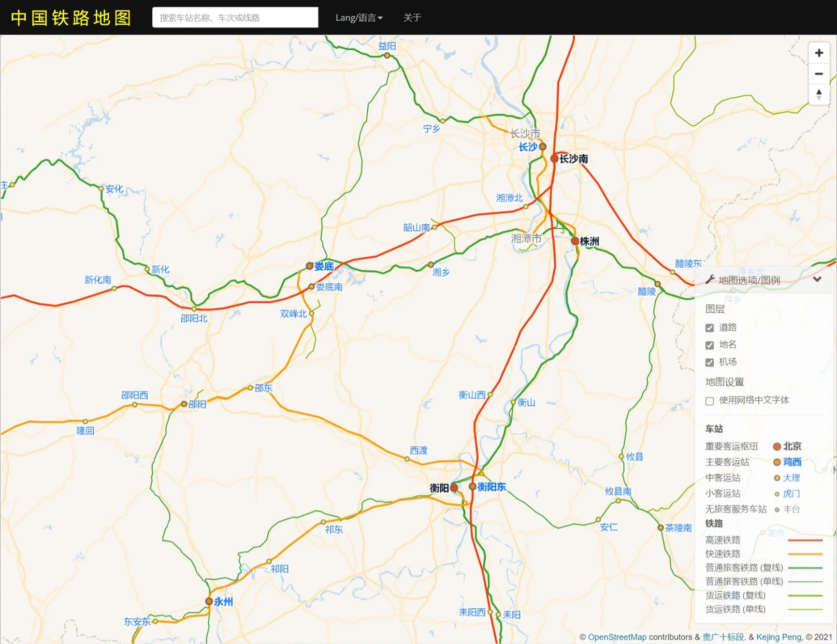Enable 使用网络中文字体 checkbox
The image size is (837, 644).
tap(710, 401)
